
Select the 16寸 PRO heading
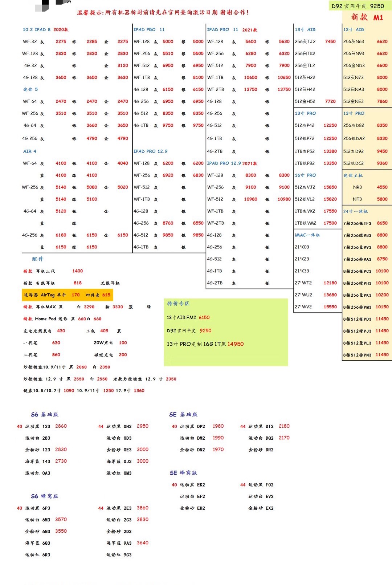point(305,175)
